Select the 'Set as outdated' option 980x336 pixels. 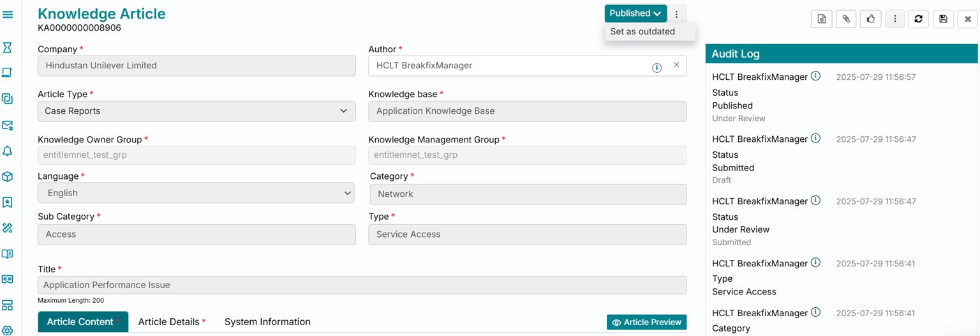pos(642,31)
